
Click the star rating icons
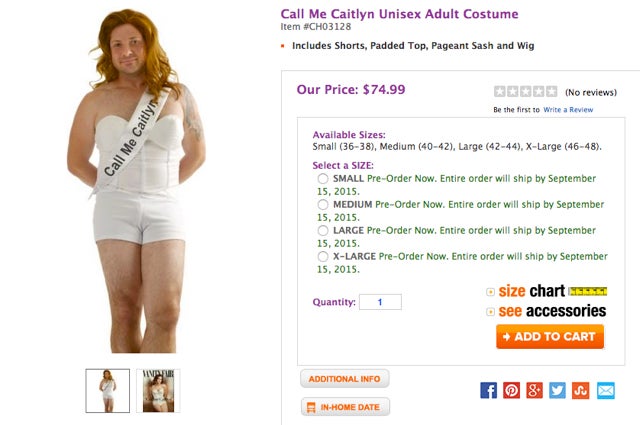pyautogui.click(x=524, y=92)
